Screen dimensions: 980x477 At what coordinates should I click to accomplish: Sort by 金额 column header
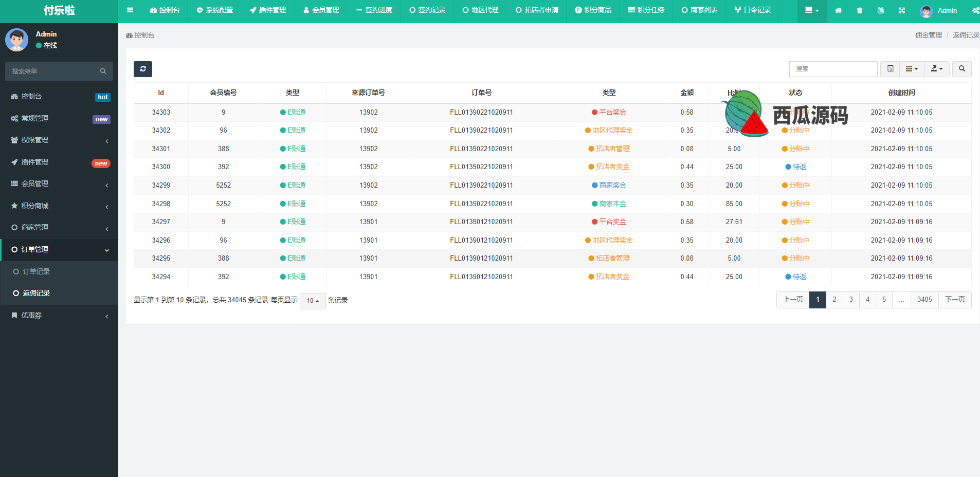point(687,93)
